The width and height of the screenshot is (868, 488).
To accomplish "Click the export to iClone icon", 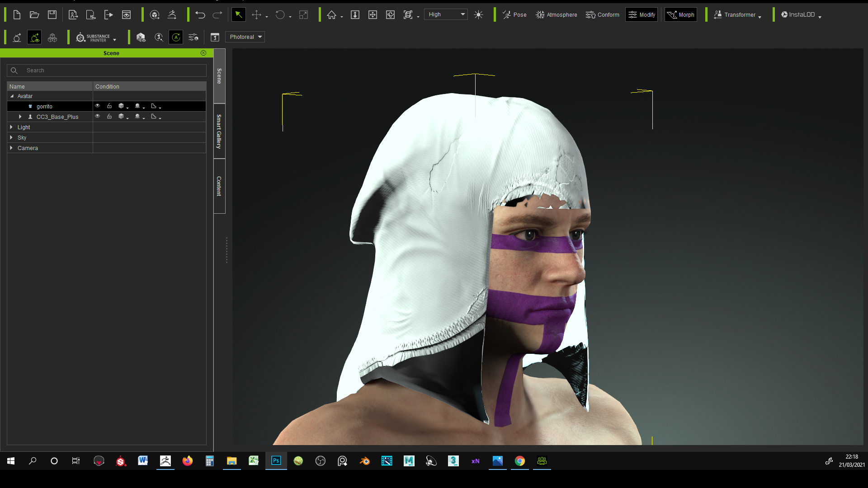I will click(91, 15).
